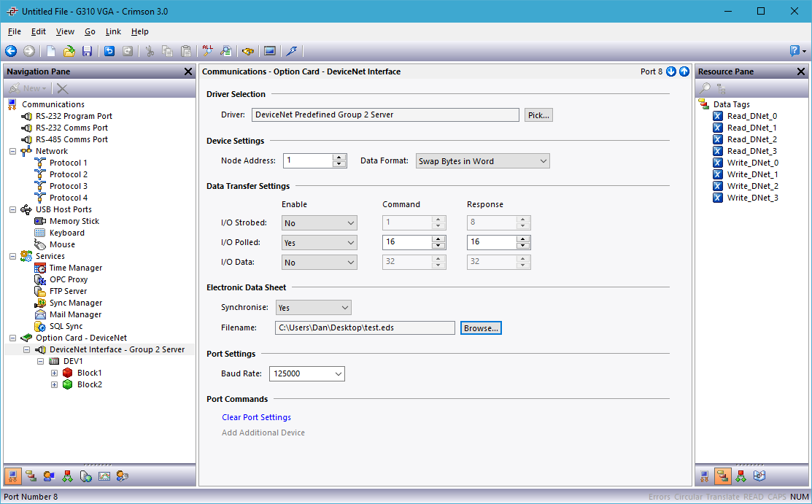
Task: Open the Data Format dropdown
Action: [x=483, y=161]
